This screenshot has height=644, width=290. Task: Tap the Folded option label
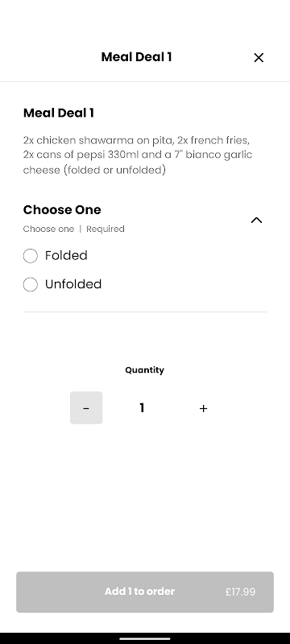click(66, 255)
